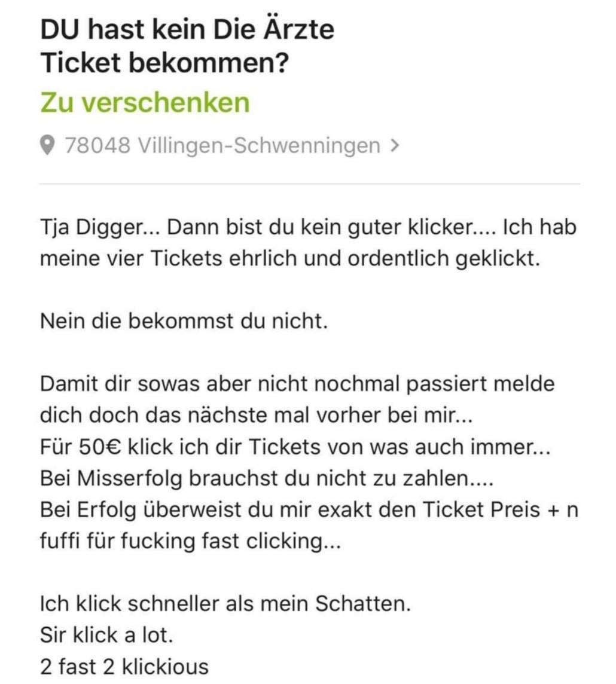Click 'Ich klick schneller als mein Schatten.'
This screenshot has width=616, height=684.
(225, 604)
